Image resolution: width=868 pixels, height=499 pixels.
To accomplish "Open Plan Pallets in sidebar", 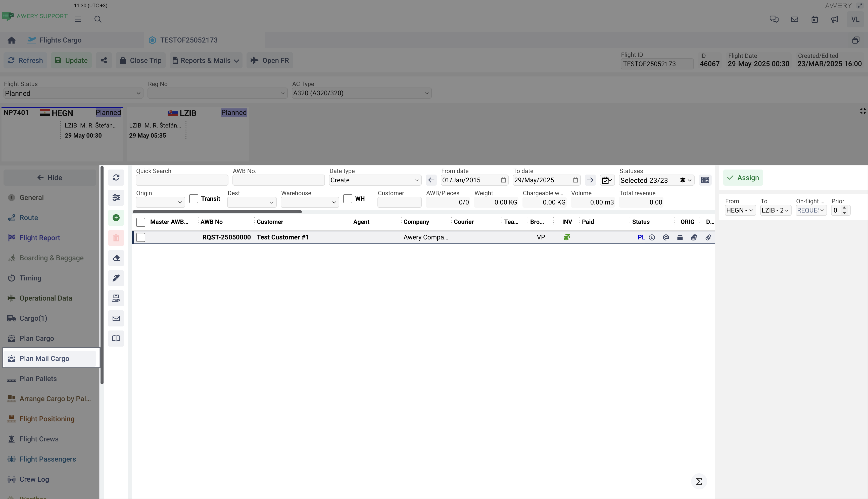I will 38,379.
